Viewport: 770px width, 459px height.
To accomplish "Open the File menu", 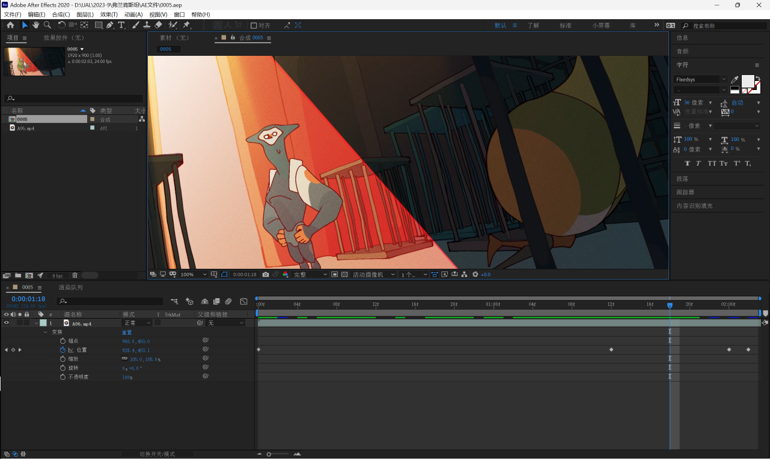I will tap(12, 15).
